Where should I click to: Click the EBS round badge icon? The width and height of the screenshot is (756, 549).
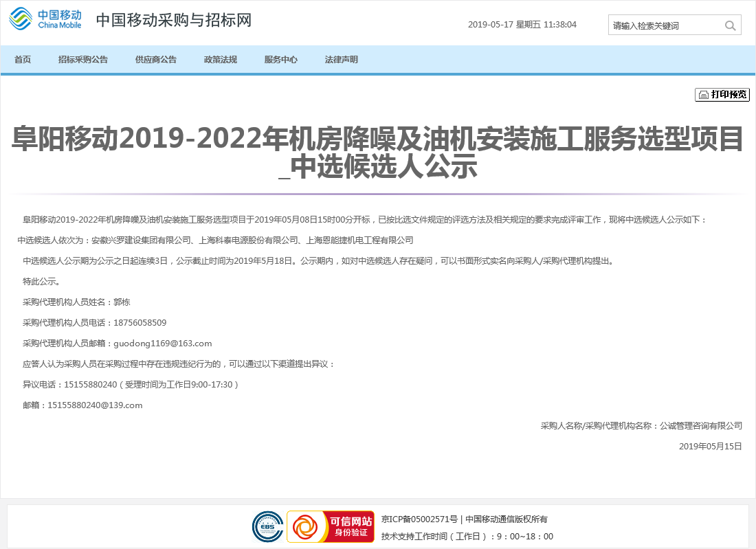267,527
